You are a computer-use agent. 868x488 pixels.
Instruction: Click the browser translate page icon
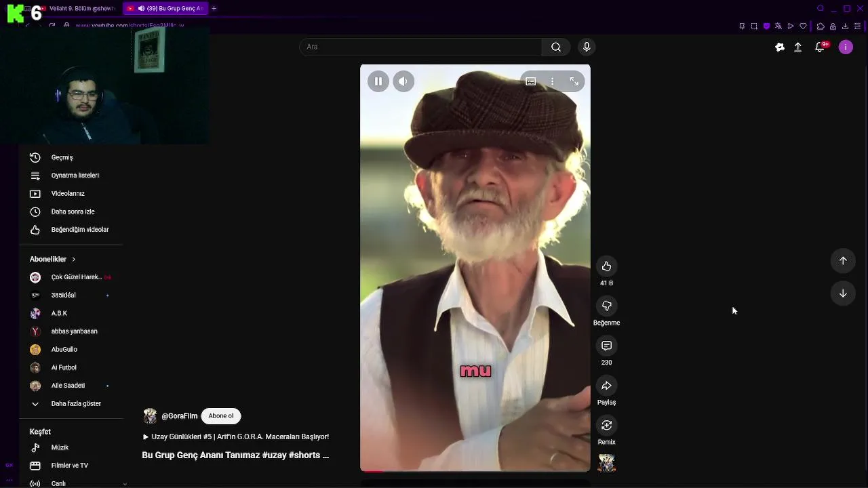click(x=778, y=26)
